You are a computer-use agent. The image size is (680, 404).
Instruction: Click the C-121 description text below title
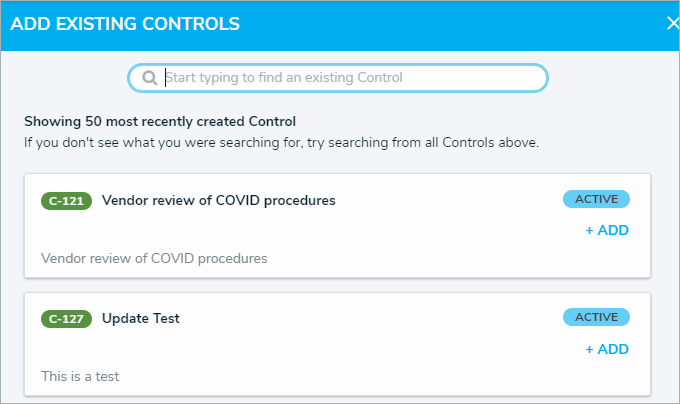pyautogui.click(x=154, y=258)
